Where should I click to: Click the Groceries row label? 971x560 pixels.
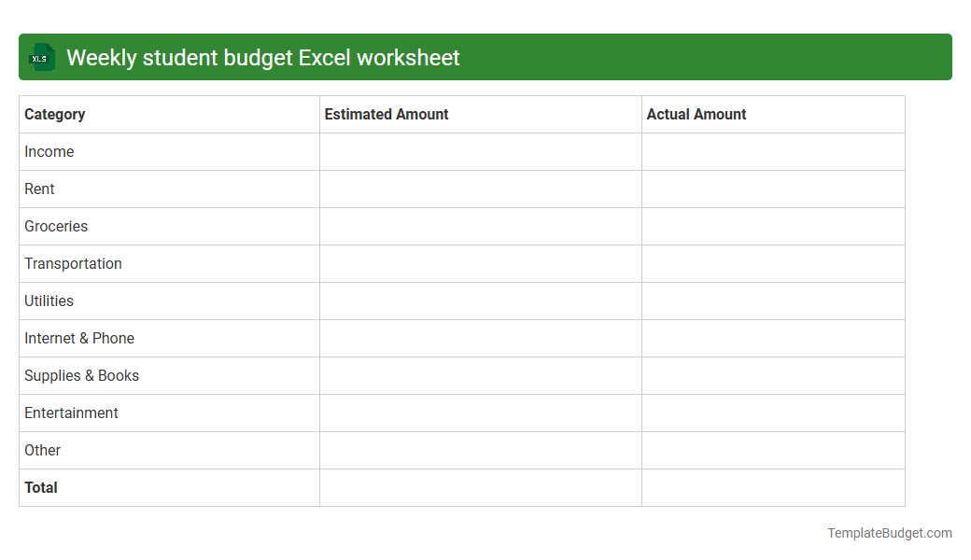tap(56, 226)
